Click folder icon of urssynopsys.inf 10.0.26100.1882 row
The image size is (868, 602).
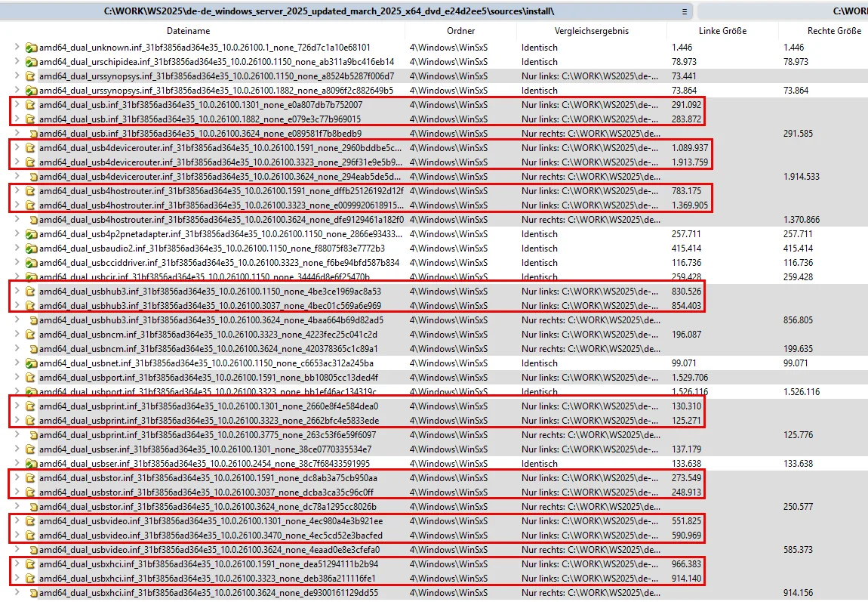[x=31, y=91]
